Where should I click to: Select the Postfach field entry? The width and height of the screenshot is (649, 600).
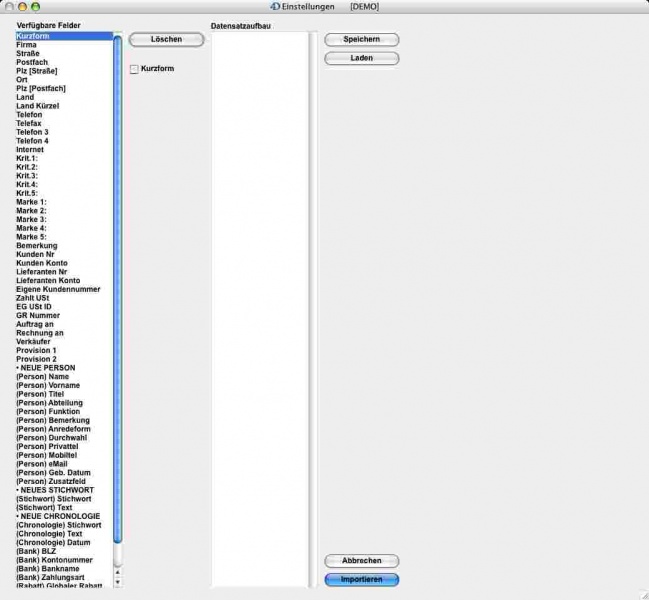[33, 62]
